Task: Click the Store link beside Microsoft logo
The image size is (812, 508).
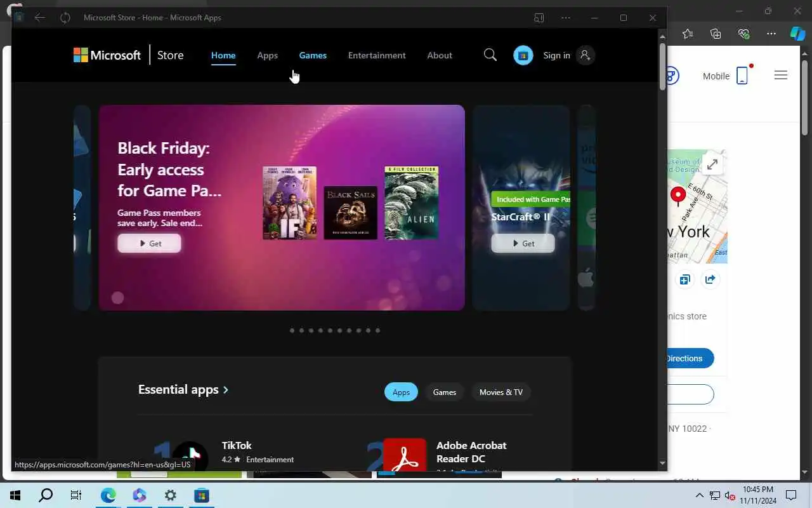Action: [170, 55]
